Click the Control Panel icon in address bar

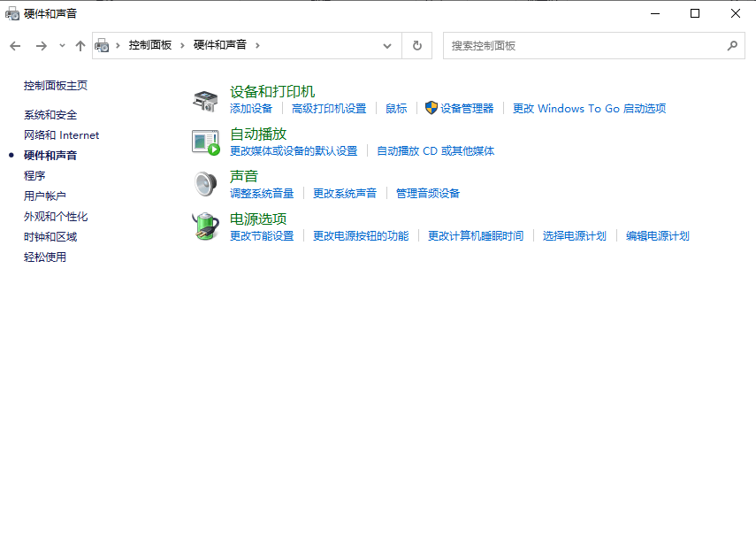[x=103, y=45]
